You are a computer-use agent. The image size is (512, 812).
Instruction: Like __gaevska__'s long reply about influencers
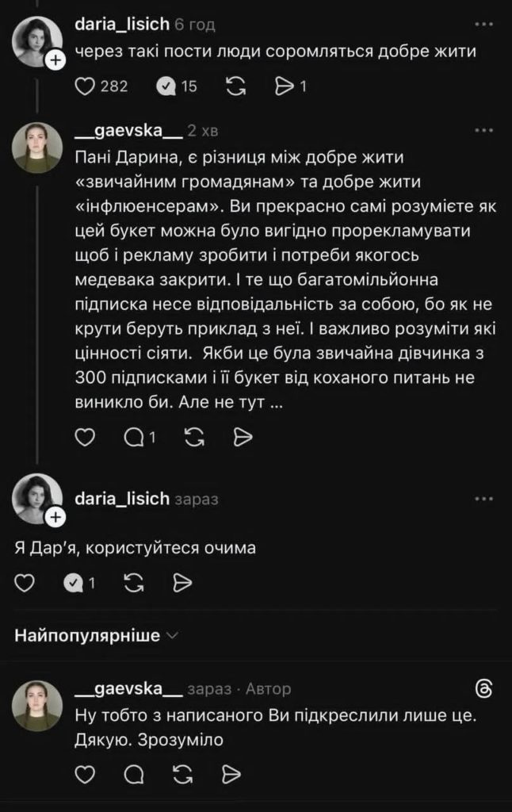[85, 436]
